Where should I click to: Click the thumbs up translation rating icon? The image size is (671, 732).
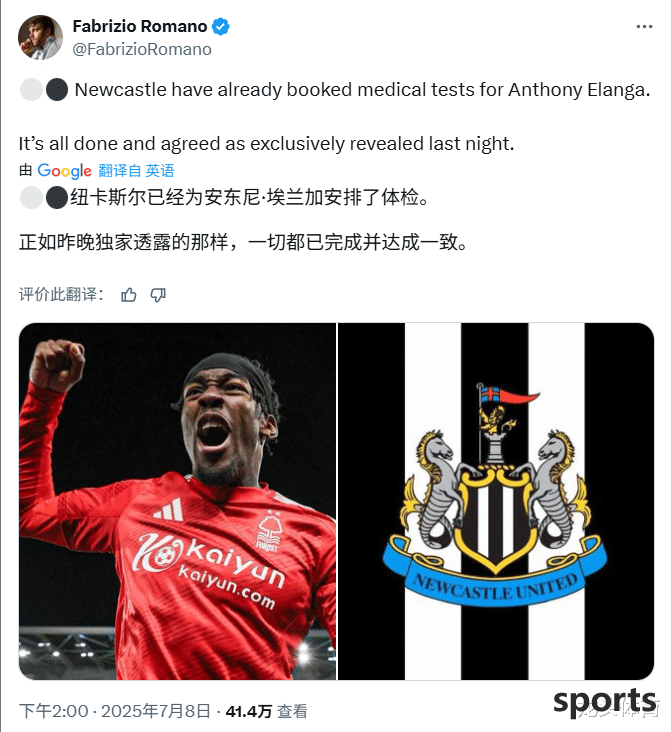[129, 295]
